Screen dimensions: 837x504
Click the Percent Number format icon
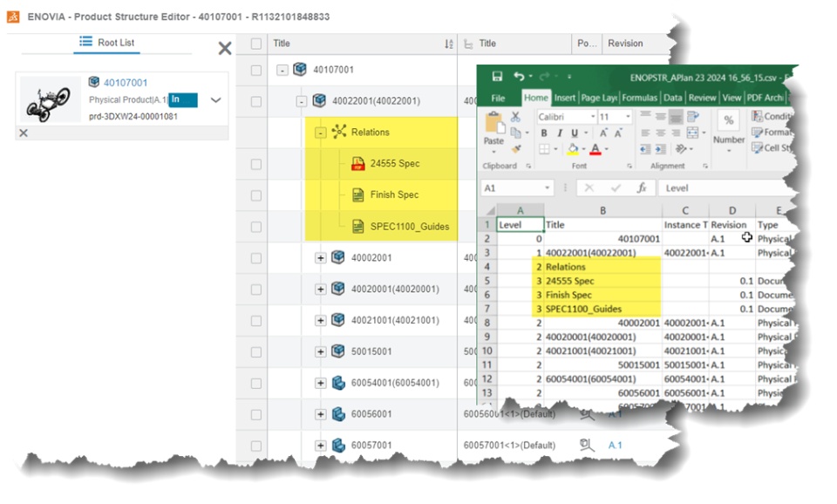tap(729, 120)
